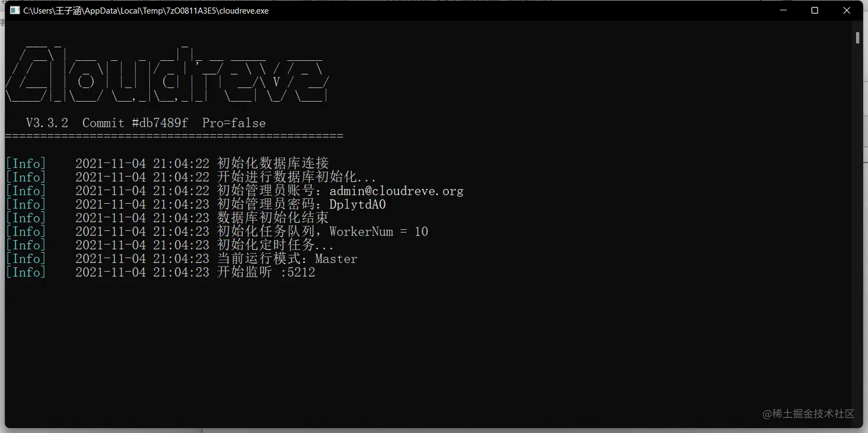Viewport: 868px width, 433px height.
Task: Click the initial password DplytdAO
Action: pos(357,204)
